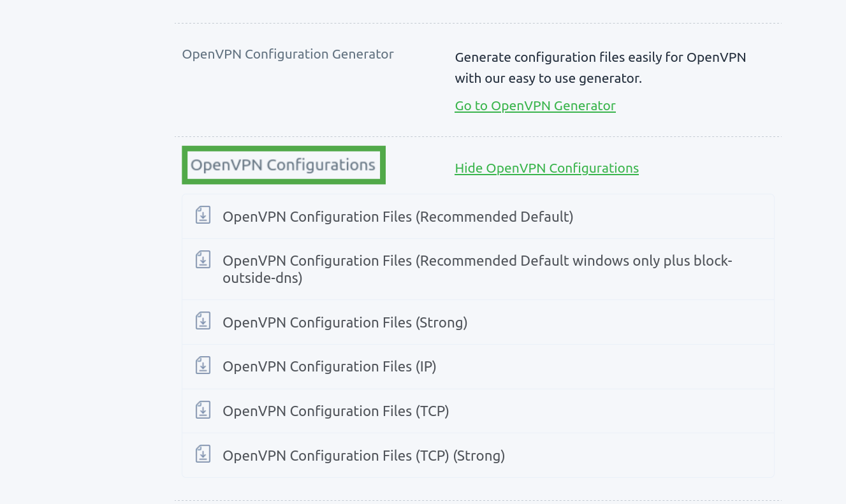This screenshot has height=504, width=846.
Task: Click download icon beside Configuration Files (TCP)
Action: point(203,410)
